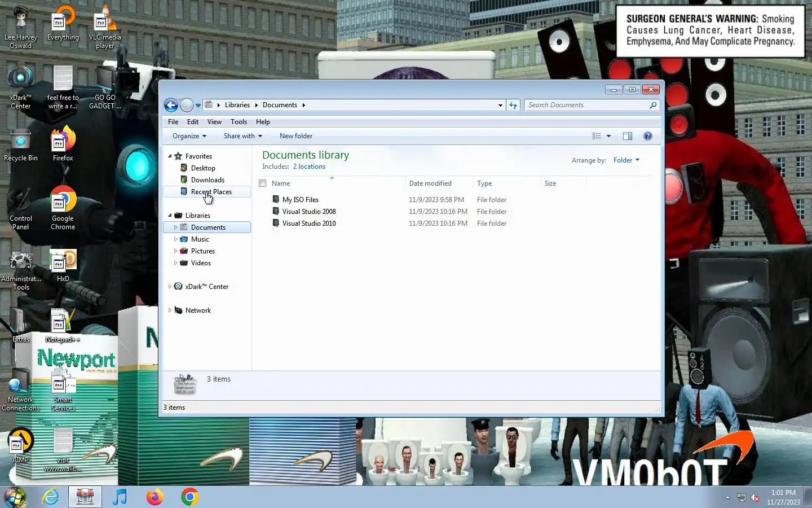Click the Refresh button beside address bar
Viewport: 812px width, 508px height.
click(x=513, y=105)
